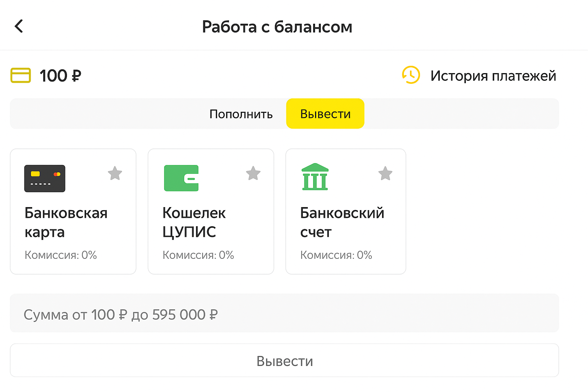Favorite Банковская карта using its star
The width and height of the screenshot is (588, 392).
coord(115,174)
